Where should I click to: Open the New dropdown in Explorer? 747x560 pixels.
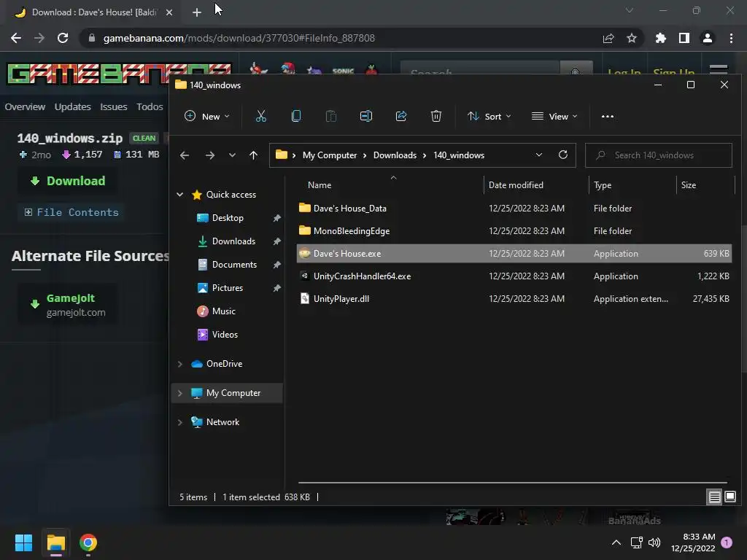(x=207, y=116)
